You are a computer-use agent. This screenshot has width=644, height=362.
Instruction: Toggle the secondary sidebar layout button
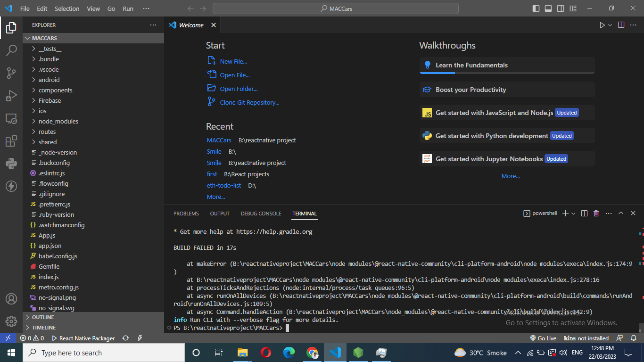(561, 8)
